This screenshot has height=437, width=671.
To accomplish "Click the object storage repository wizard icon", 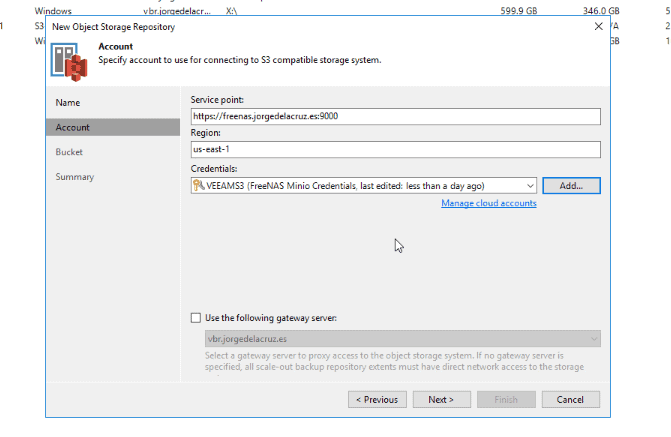I will pyautogui.click(x=69, y=62).
